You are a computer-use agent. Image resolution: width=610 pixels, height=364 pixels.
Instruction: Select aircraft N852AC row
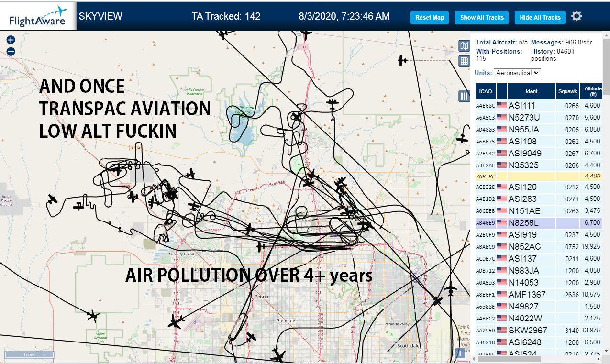(x=539, y=247)
